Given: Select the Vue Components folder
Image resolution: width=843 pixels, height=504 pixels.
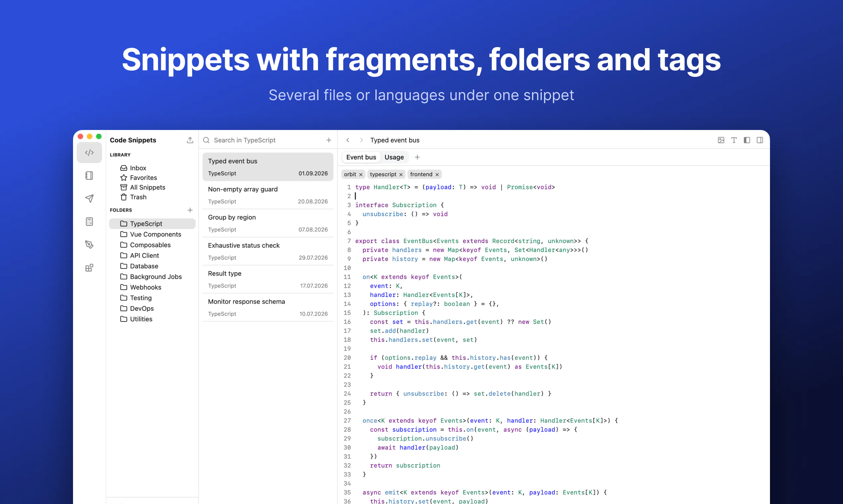Looking at the screenshot, I should [152, 234].
